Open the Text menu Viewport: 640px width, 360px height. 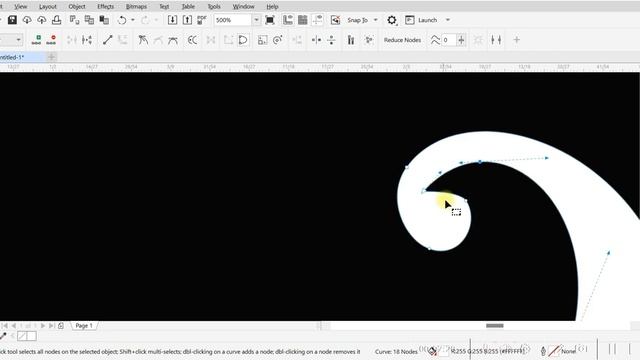pyautogui.click(x=164, y=7)
